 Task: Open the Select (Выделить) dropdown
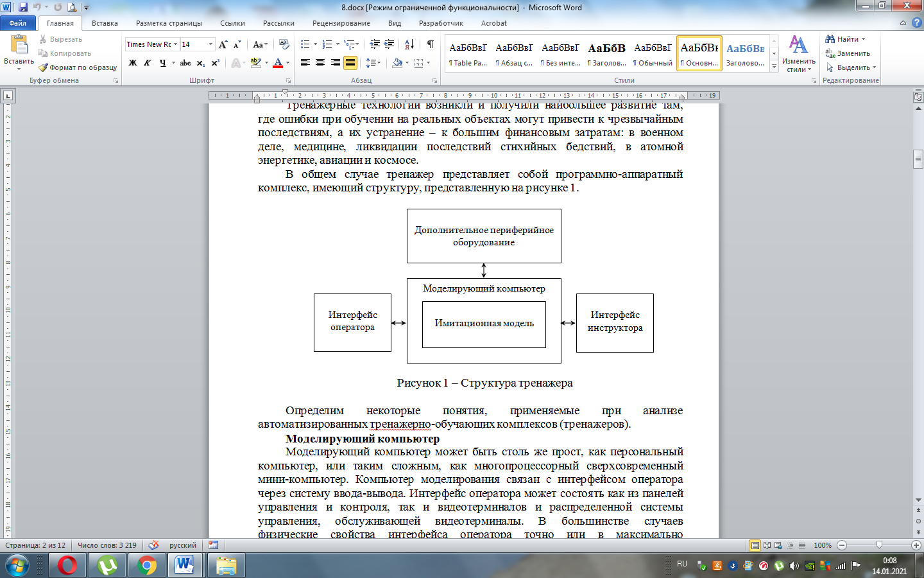coord(851,67)
